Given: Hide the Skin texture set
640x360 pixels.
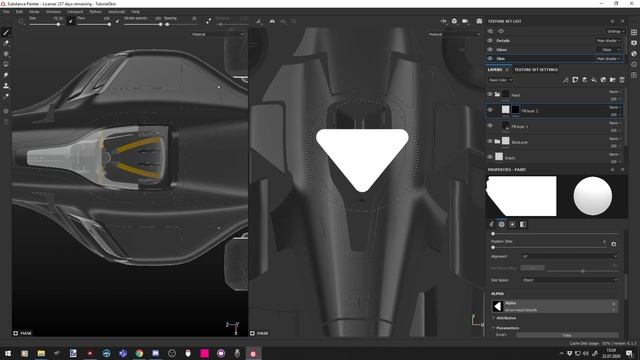Looking at the screenshot, I should 490,58.
